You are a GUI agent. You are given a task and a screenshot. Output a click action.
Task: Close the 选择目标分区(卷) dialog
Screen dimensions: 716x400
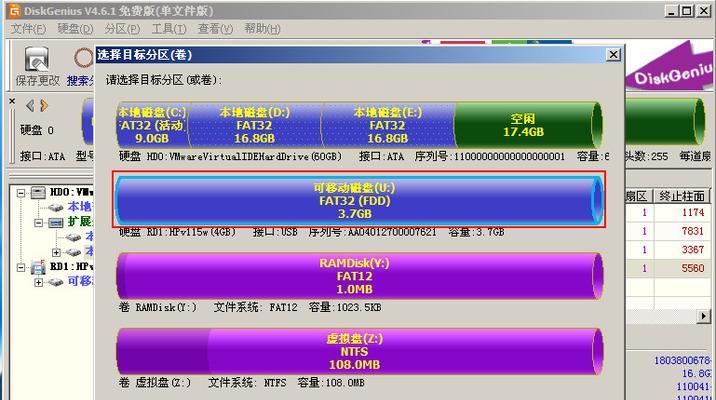coord(613,55)
